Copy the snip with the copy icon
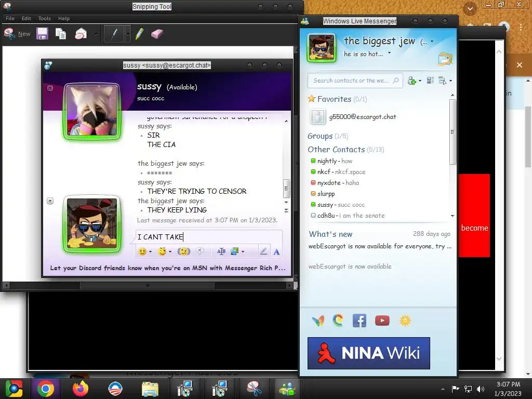Viewport: 532px width, 399px height. tap(61, 34)
